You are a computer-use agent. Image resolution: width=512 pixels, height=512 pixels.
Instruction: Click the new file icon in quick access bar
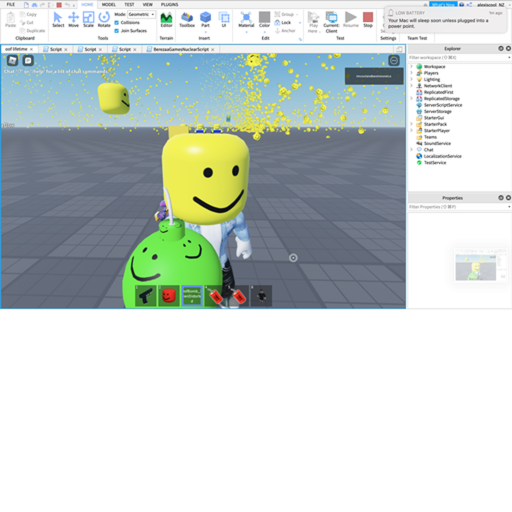(26, 5)
